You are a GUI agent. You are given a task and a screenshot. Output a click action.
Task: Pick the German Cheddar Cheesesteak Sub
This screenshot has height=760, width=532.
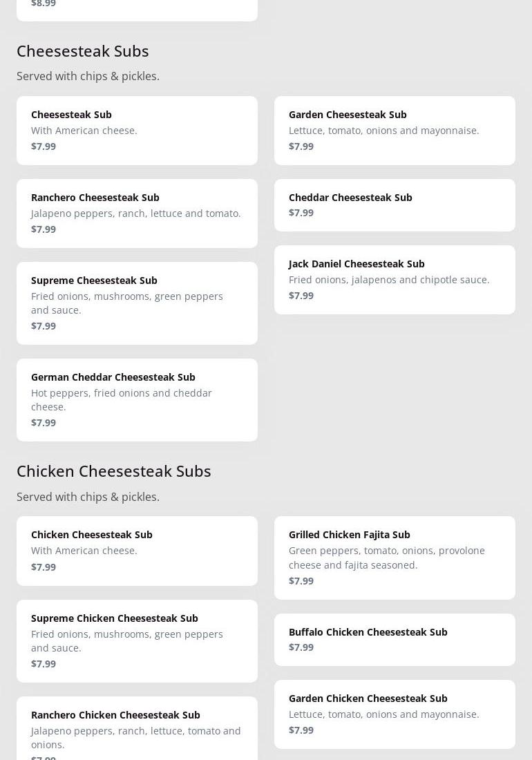tap(137, 399)
